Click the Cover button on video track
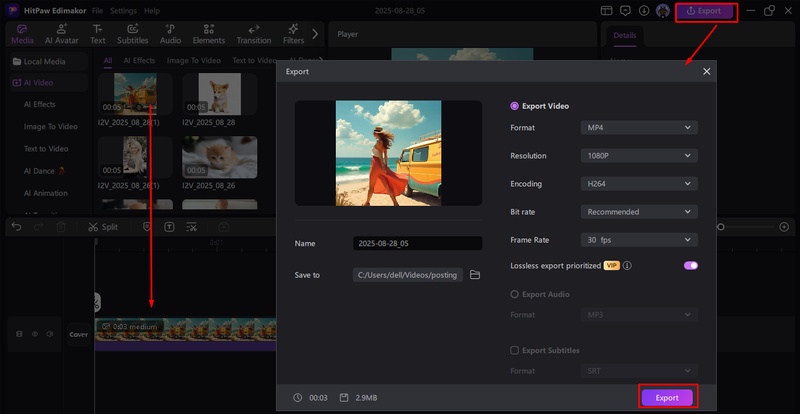This screenshot has height=414, width=800. click(x=79, y=334)
